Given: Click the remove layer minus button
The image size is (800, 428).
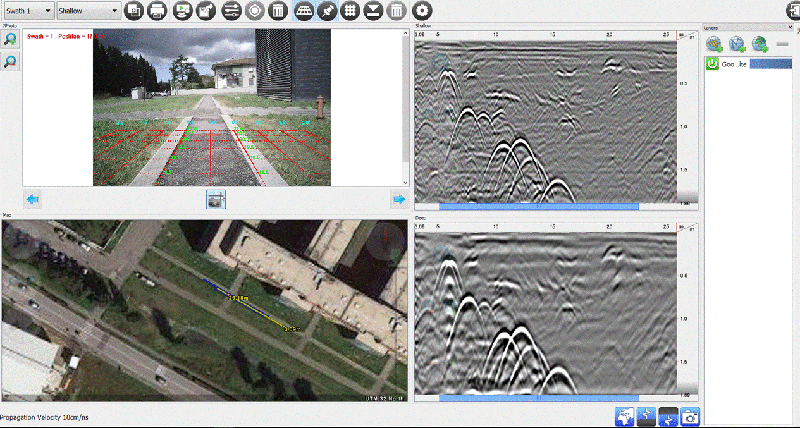Looking at the screenshot, I should point(782,44).
